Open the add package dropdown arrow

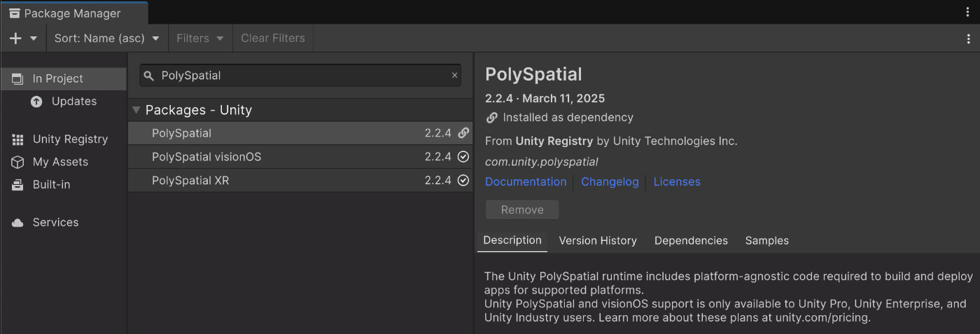point(34,39)
